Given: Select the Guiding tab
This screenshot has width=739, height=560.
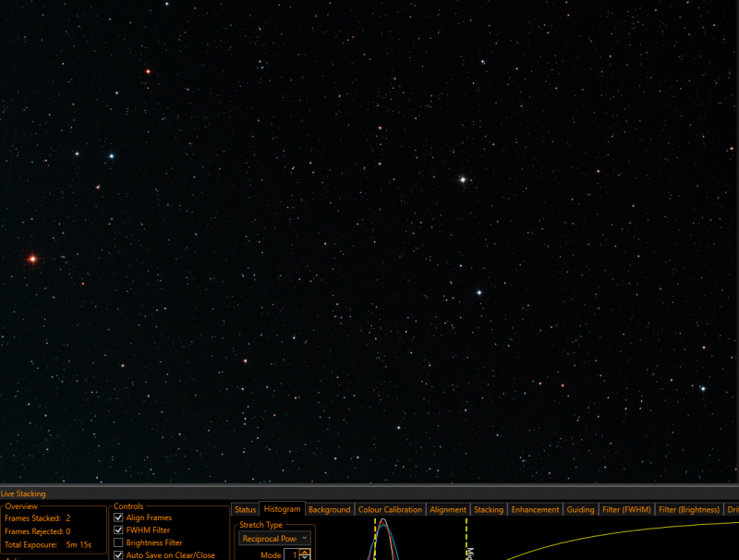Looking at the screenshot, I should click(x=580, y=509).
